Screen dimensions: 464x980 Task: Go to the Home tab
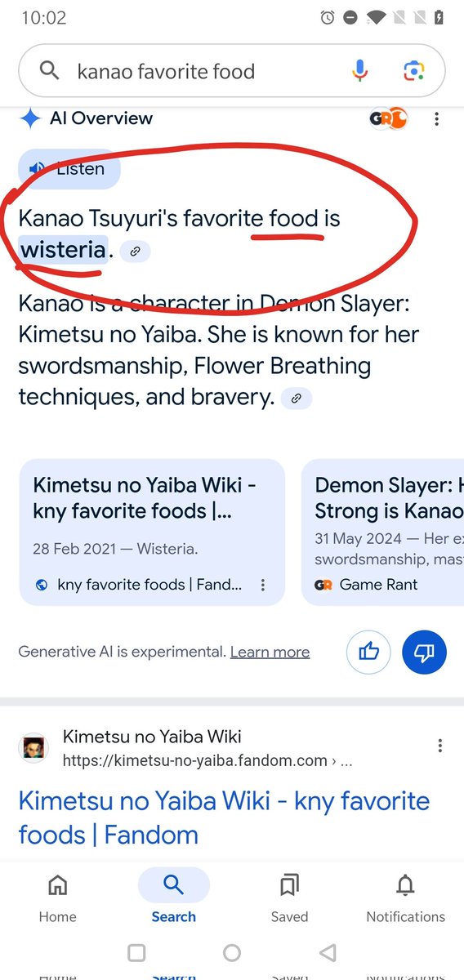coord(58,896)
